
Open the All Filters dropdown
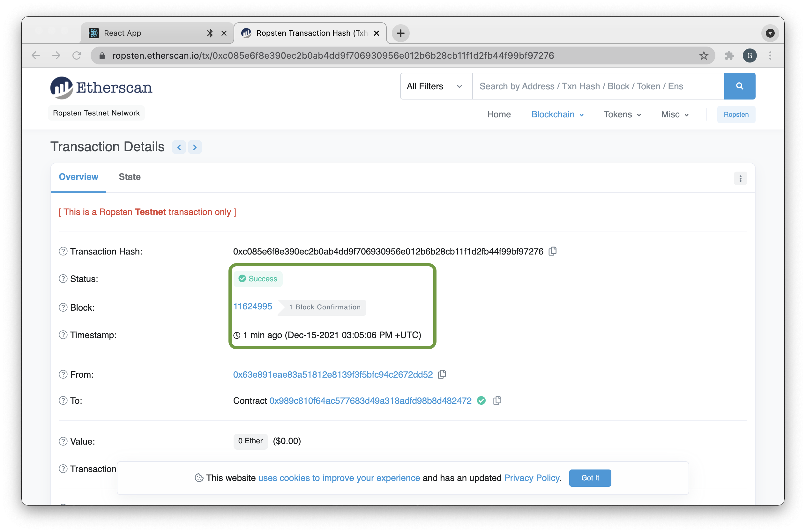click(435, 86)
